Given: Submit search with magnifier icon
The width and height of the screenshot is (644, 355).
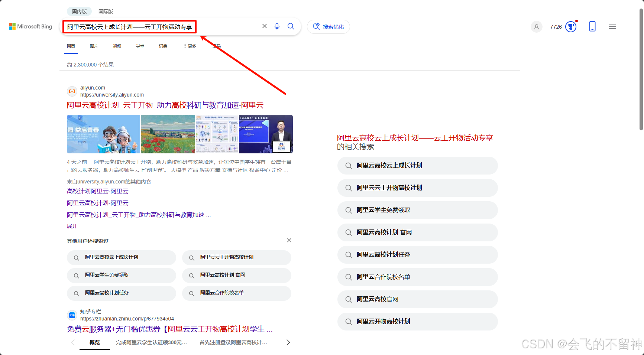Looking at the screenshot, I should [291, 26].
